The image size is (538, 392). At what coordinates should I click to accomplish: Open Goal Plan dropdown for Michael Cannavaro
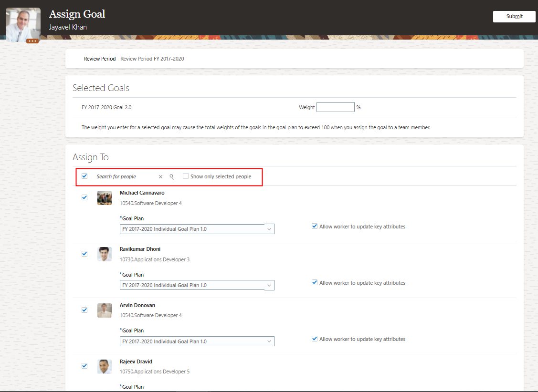[x=197, y=229]
